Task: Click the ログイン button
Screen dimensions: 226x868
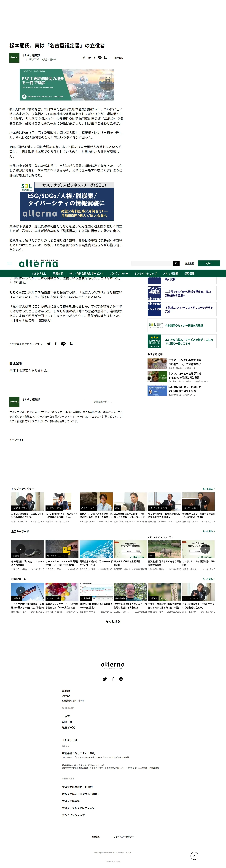Action: [209, 263]
